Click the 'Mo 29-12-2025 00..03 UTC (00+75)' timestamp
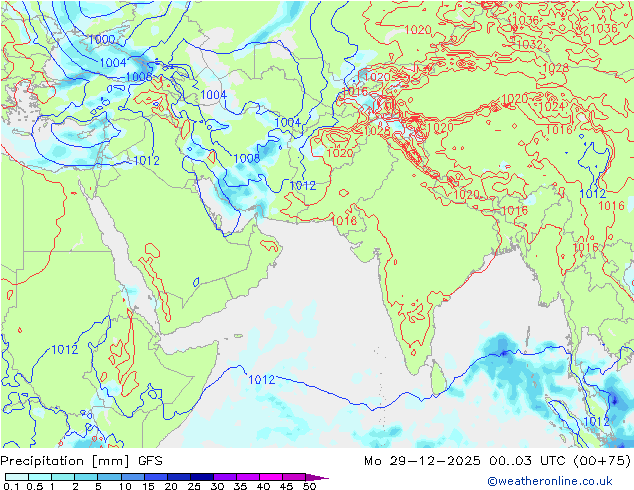 (497, 461)
